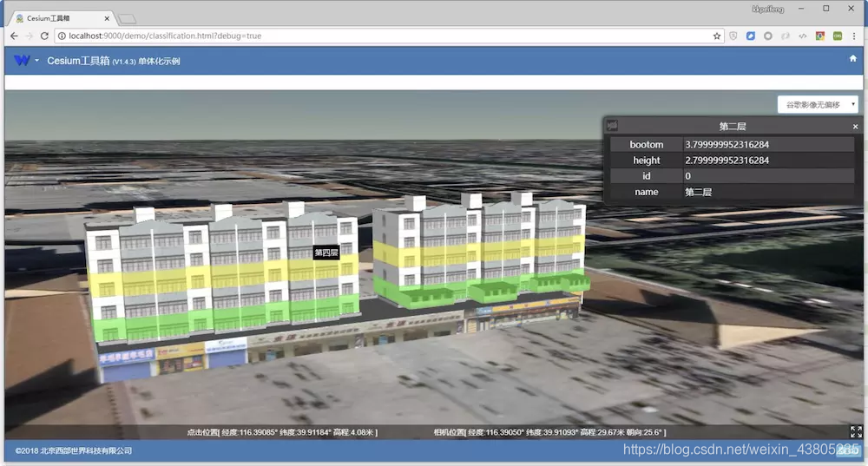868x466 pixels.
Task: Open a new browser tab
Action: click(x=127, y=19)
